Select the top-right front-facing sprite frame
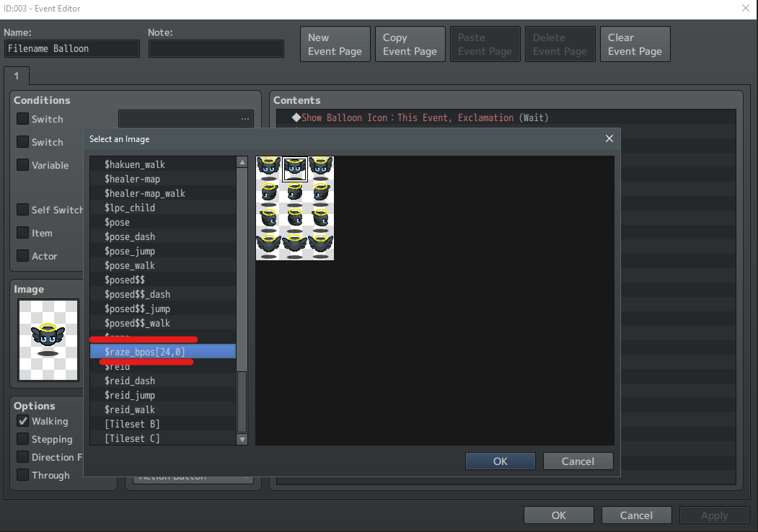This screenshot has height=532, width=758. (321, 169)
